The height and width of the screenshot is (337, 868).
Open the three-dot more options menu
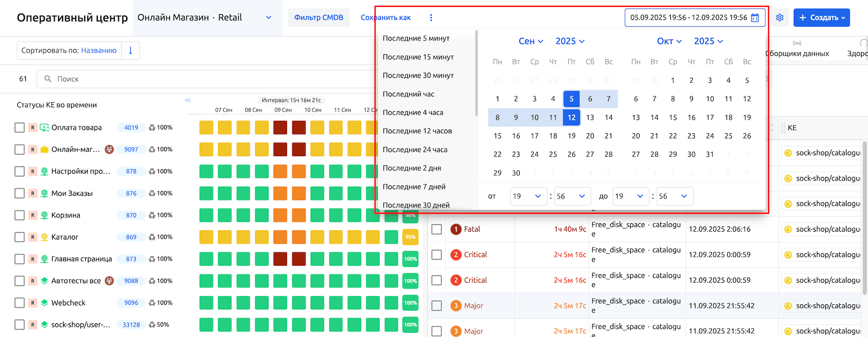pos(431,18)
